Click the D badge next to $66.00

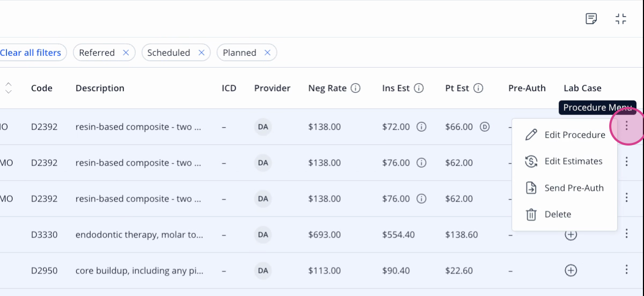click(x=485, y=127)
